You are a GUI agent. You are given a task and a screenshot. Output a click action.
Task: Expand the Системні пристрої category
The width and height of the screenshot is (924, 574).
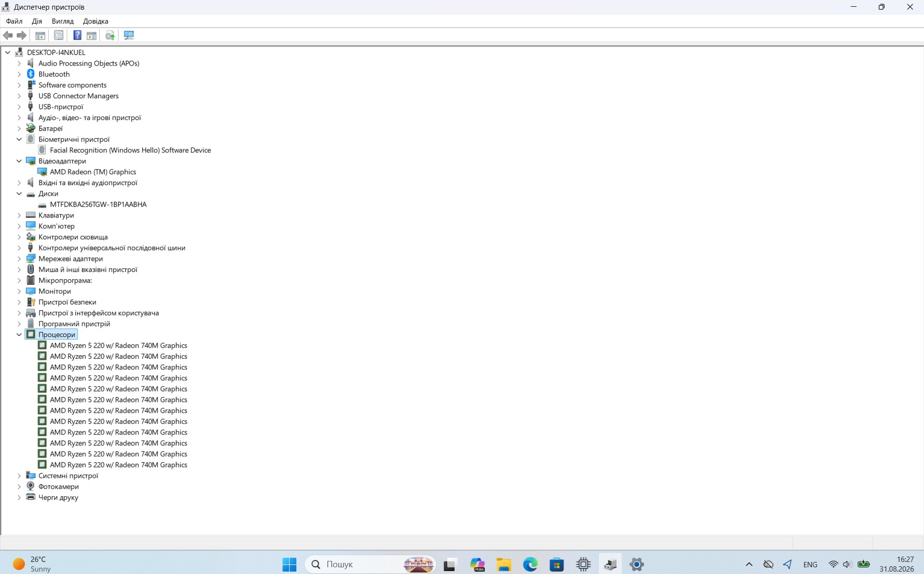(x=19, y=476)
